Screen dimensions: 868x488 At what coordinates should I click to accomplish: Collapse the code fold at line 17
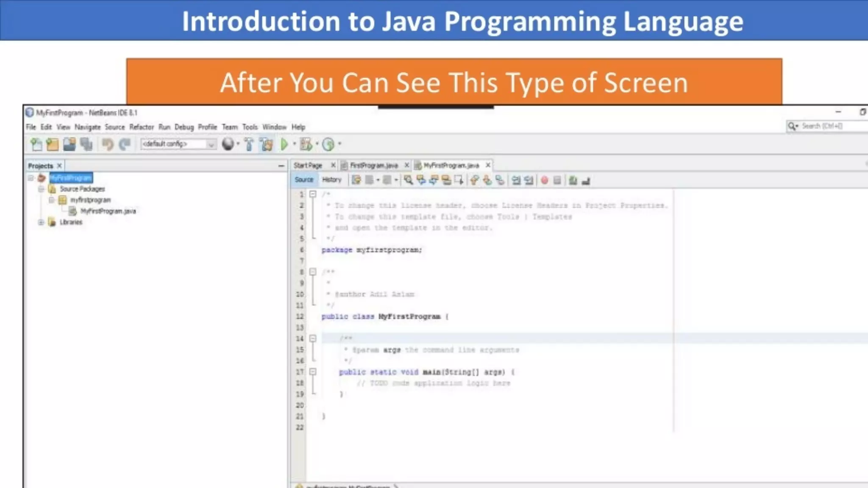[x=313, y=372]
